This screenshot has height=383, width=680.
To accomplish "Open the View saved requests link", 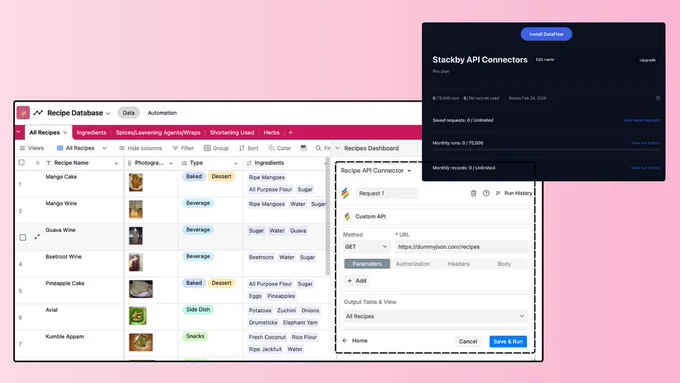I will (641, 120).
